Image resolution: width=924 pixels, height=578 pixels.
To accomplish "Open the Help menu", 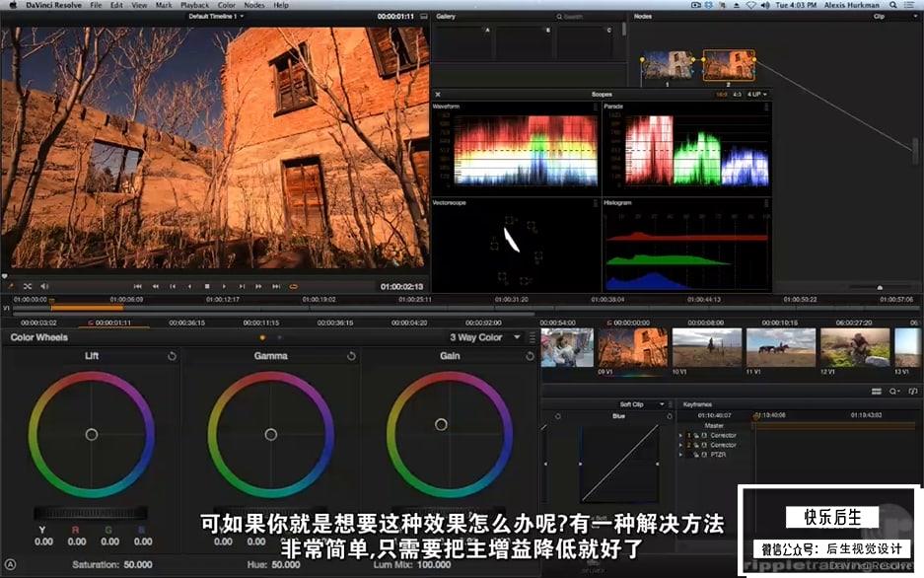I will point(281,5).
